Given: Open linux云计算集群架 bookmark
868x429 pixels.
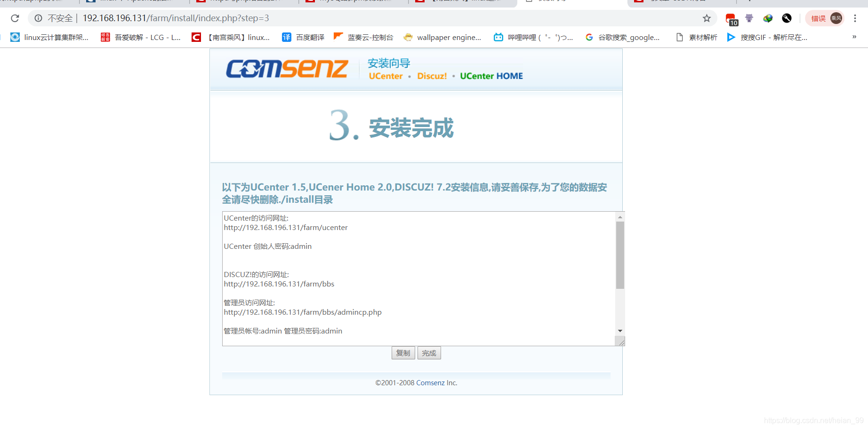Looking at the screenshot, I should click(49, 37).
